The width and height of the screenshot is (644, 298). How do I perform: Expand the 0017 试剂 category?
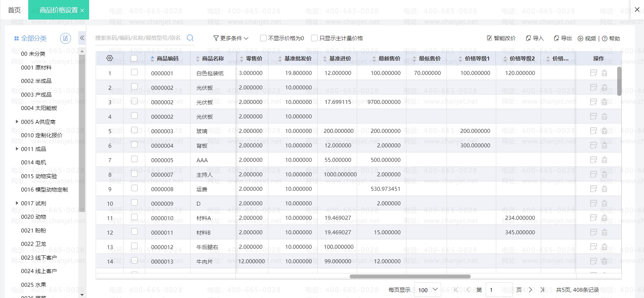tap(17, 203)
